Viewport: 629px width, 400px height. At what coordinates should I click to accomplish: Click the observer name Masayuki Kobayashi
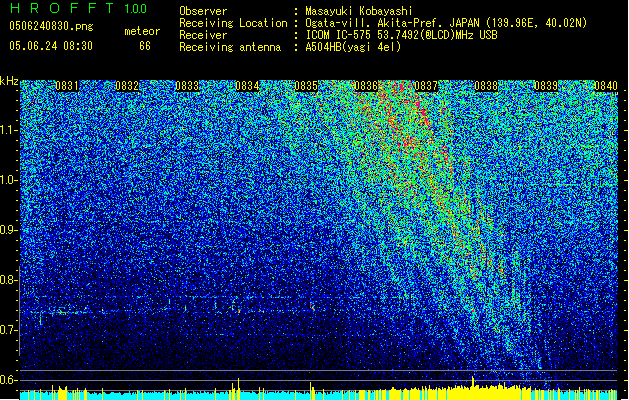pyautogui.click(x=359, y=11)
